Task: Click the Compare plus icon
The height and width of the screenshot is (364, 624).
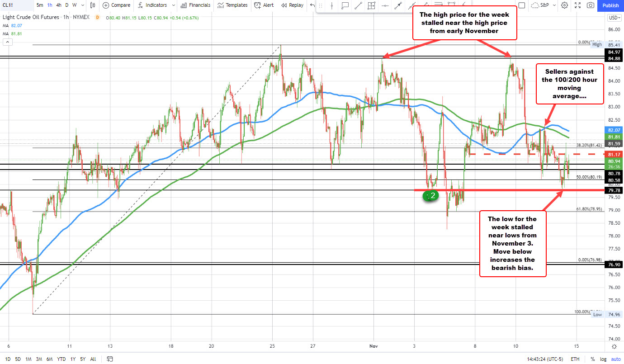Action: [x=106, y=5]
